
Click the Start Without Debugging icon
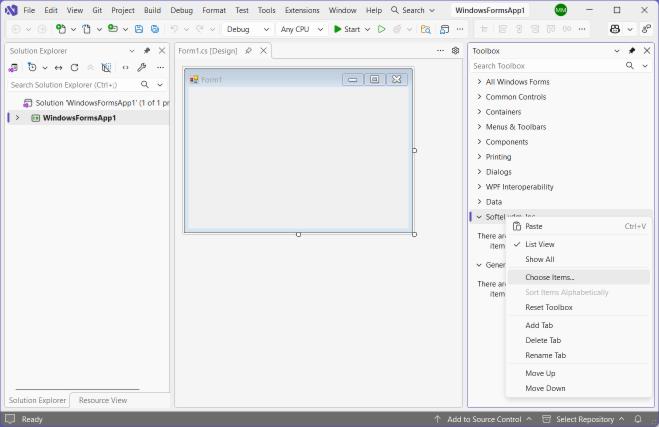point(381,29)
